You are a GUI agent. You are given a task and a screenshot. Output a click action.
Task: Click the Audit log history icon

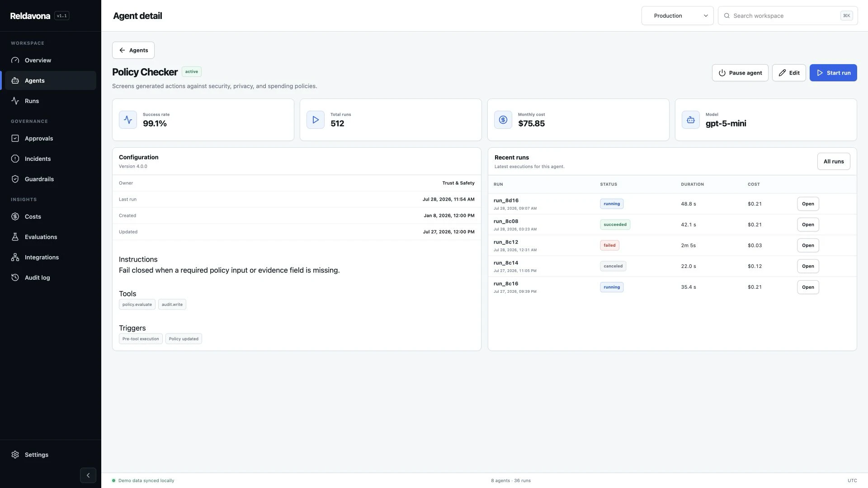tap(15, 277)
